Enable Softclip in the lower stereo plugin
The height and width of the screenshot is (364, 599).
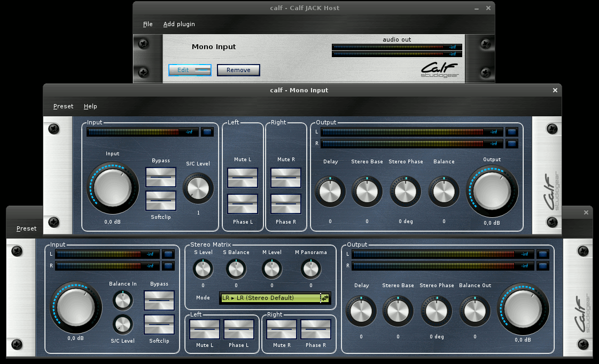tap(159, 325)
